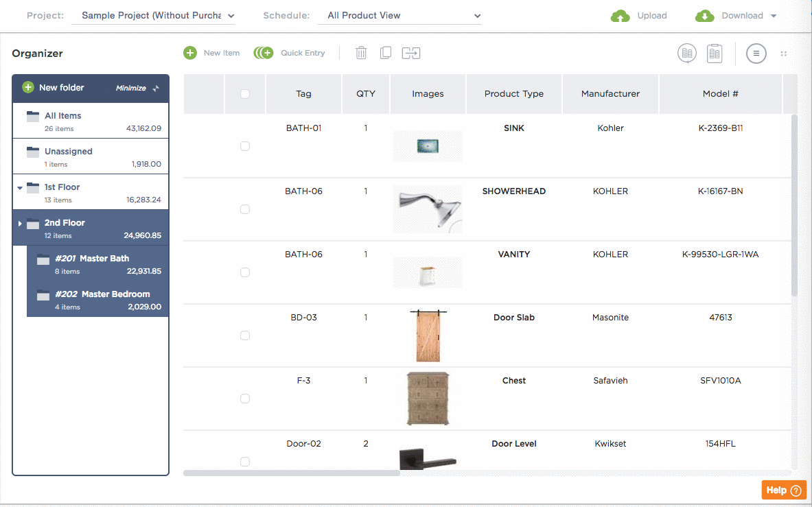Image resolution: width=812 pixels, height=507 pixels.
Task: Click the horizontal scrollbar under the table
Action: tap(292, 473)
